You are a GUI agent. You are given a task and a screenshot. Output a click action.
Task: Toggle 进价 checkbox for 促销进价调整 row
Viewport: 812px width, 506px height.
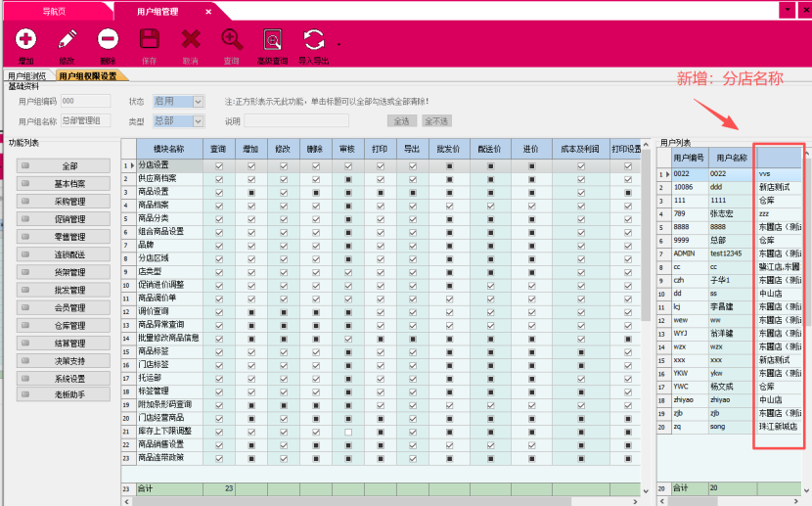532,286
